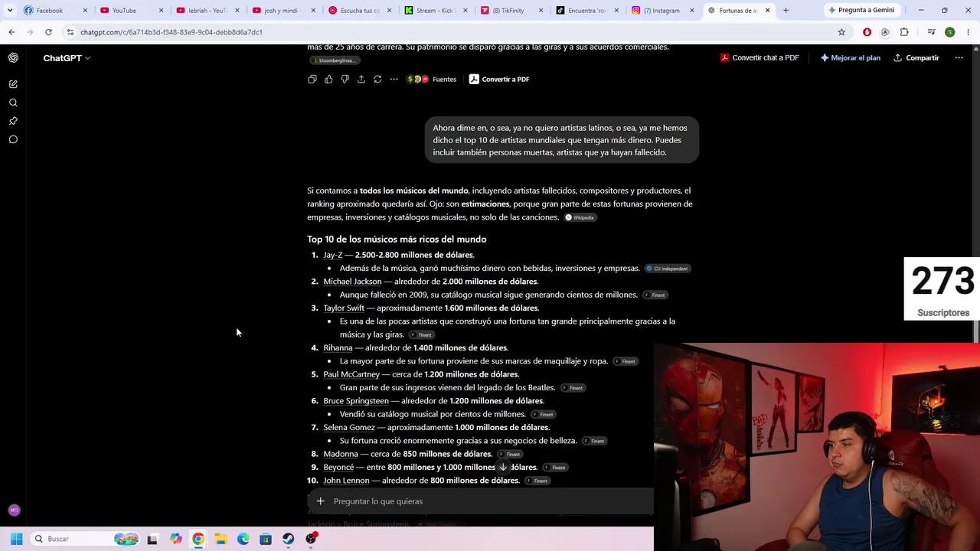The width and height of the screenshot is (980, 551).
Task: Open more actions for the response
Action: (394, 79)
